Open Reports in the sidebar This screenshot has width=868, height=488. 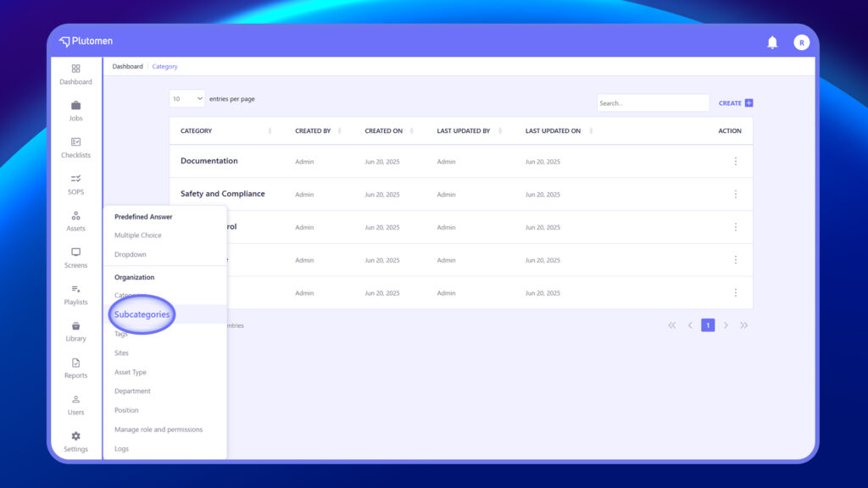[x=75, y=368]
